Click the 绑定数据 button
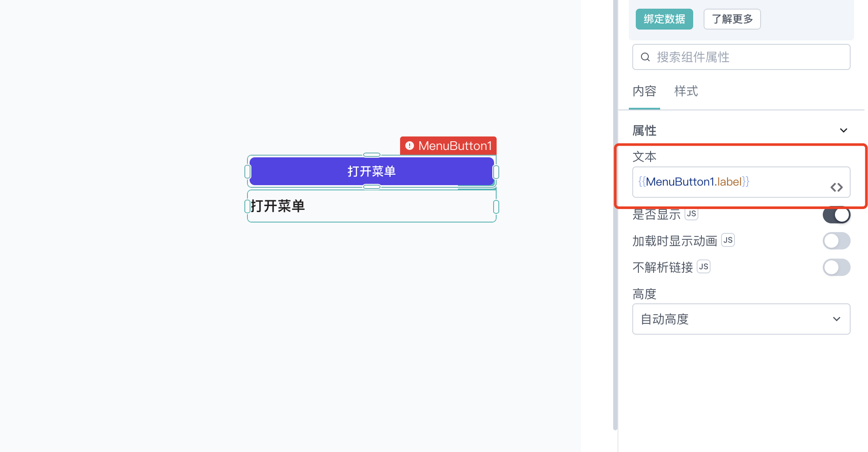868x452 pixels. click(664, 19)
